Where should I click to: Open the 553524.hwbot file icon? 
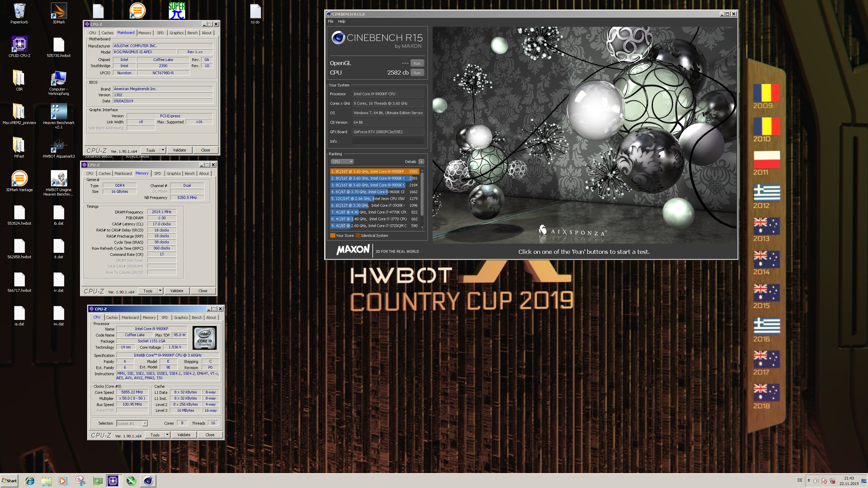click(x=19, y=215)
